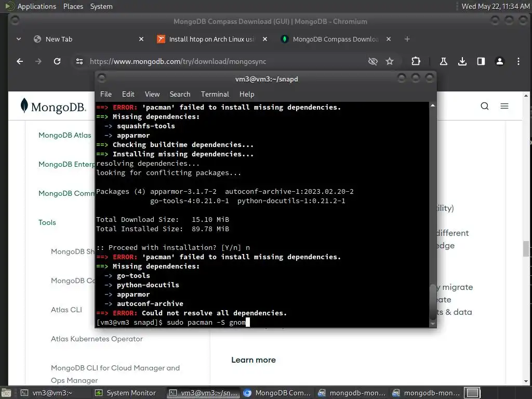
Task: Toggle the browser side panel
Action: pos(481,61)
